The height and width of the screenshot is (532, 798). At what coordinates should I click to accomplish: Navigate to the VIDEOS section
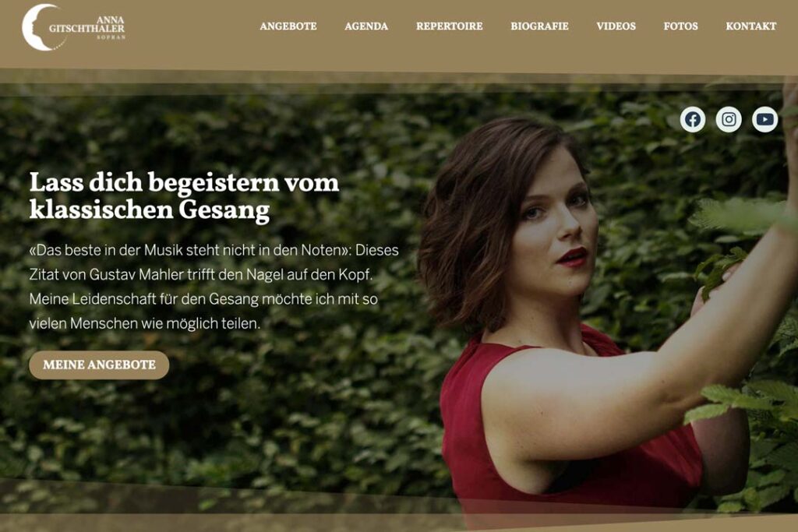(616, 26)
